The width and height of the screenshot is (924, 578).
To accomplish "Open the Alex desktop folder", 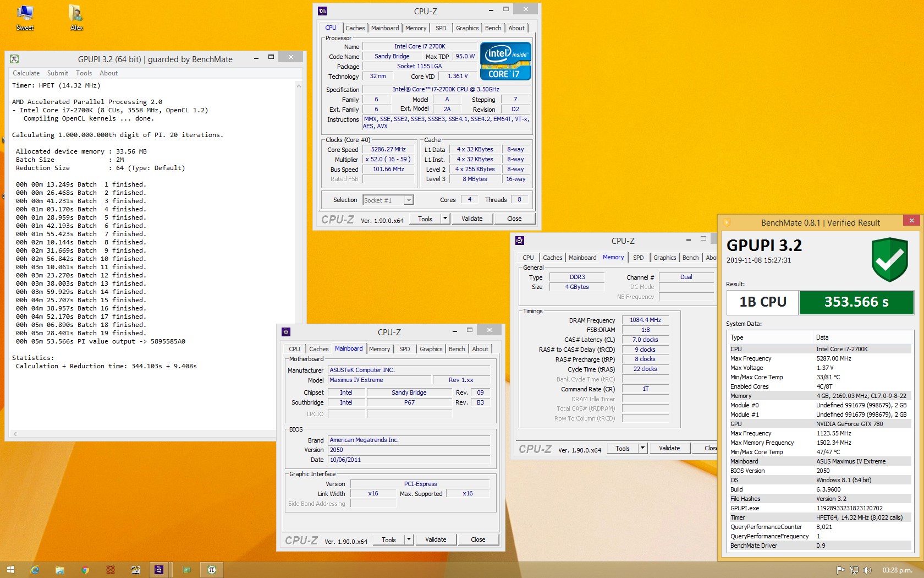I will click(x=76, y=17).
